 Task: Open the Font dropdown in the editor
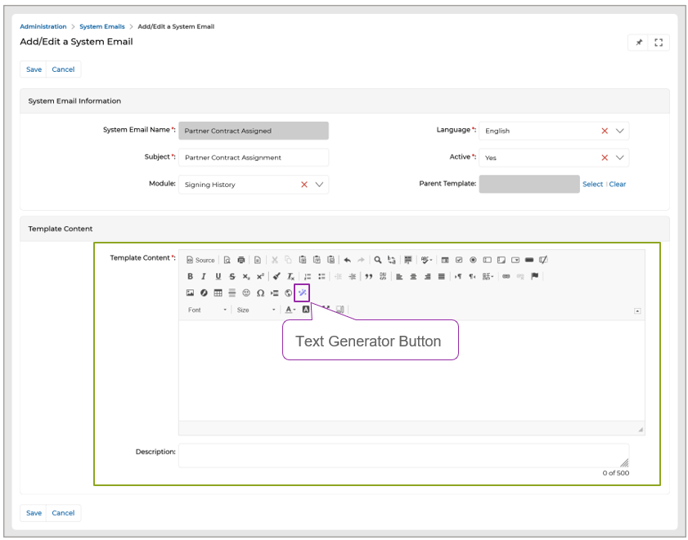[207, 310]
